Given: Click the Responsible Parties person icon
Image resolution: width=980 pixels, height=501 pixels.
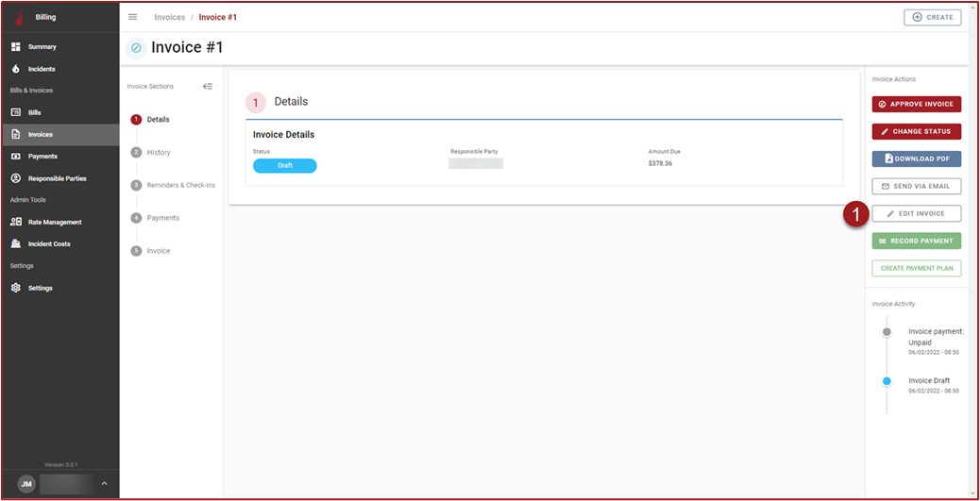Looking at the screenshot, I should pyautogui.click(x=16, y=178).
